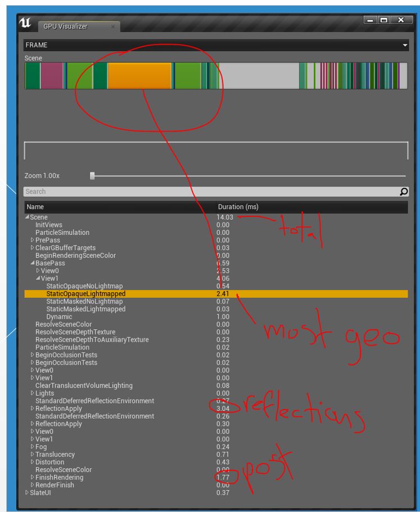Select the GPU Visualizer tab
Viewport: 420px width, 512px height.
click(x=79, y=26)
